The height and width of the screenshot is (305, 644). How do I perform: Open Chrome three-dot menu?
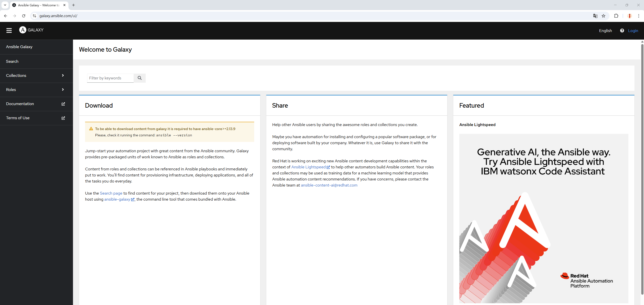[638, 16]
